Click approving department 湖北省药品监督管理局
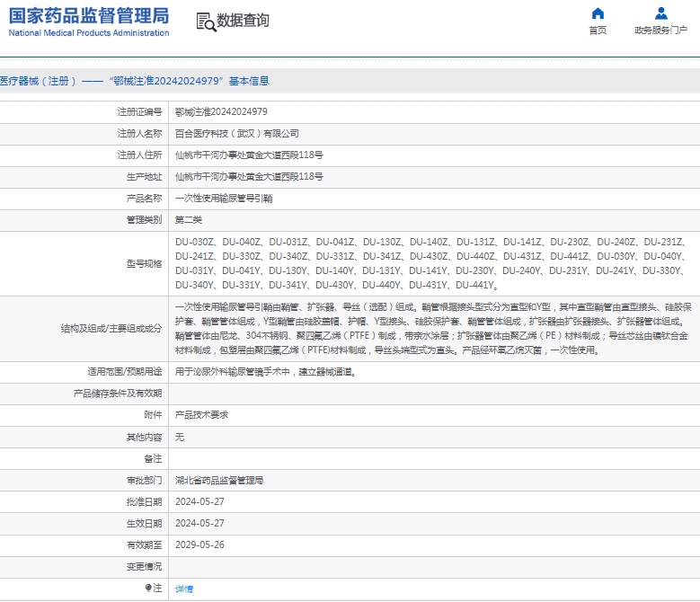This screenshot has height=602, width=700. (218, 480)
